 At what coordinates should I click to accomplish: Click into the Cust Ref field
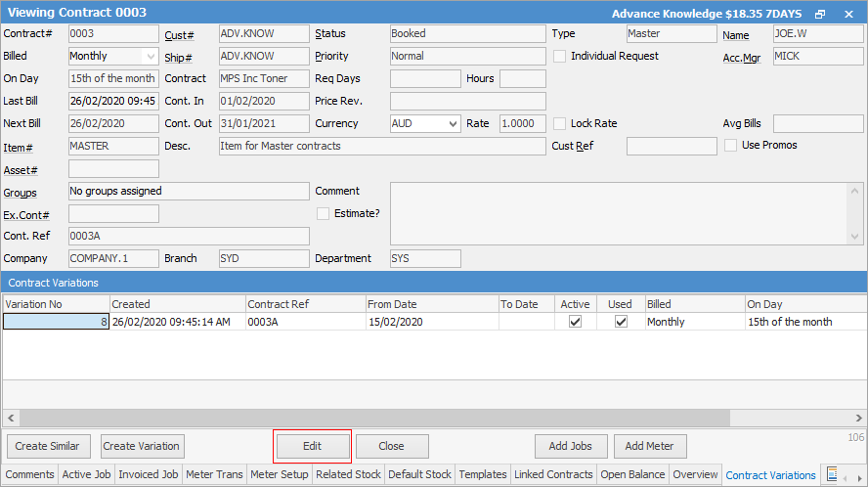click(671, 147)
